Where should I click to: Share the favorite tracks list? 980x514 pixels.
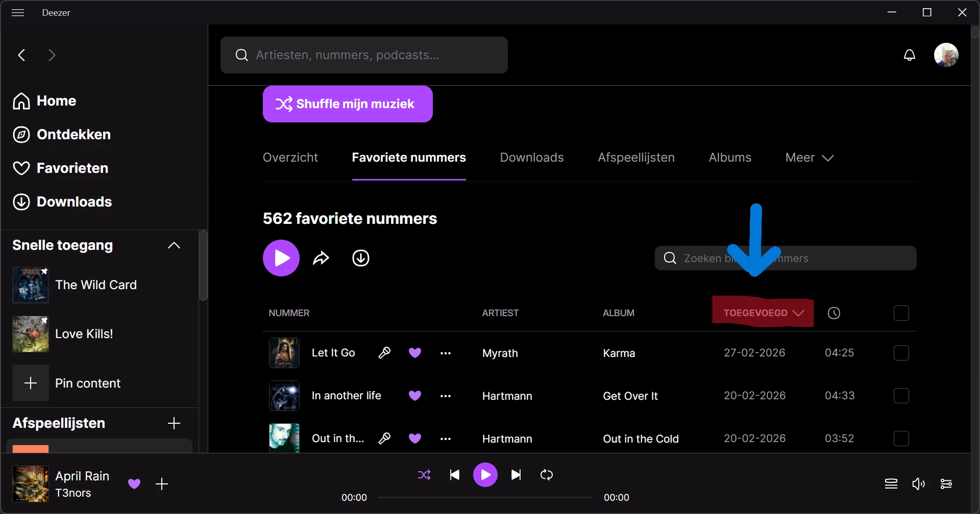(x=321, y=258)
